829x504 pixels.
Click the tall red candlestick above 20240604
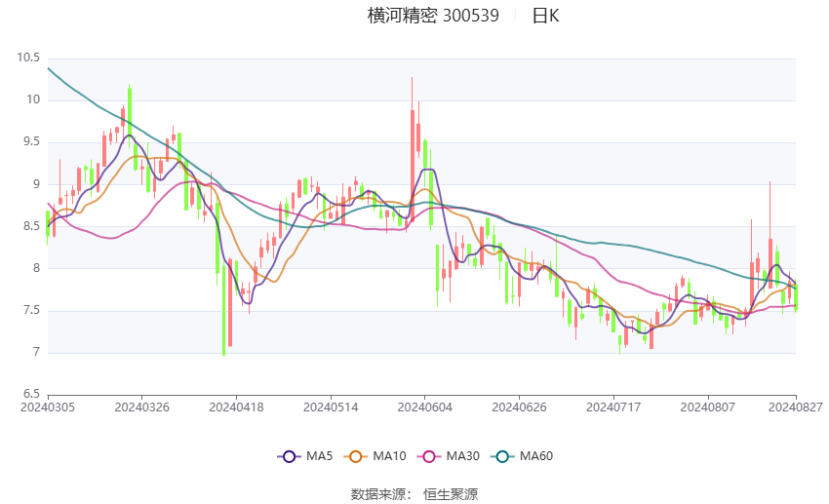pyautogui.click(x=413, y=167)
